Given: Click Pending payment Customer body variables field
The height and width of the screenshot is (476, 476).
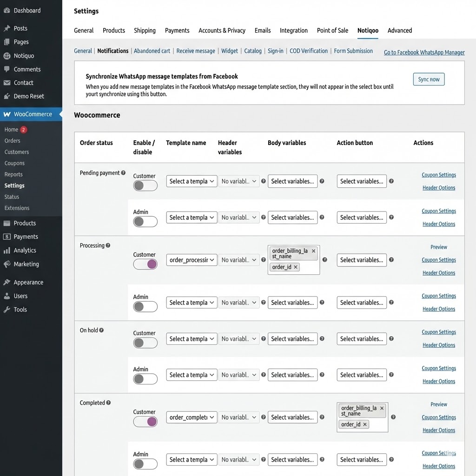Looking at the screenshot, I should [x=292, y=181].
